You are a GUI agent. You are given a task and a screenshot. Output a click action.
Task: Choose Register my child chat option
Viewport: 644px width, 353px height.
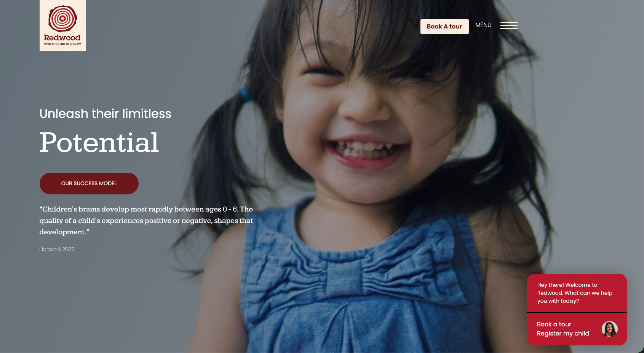click(x=563, y=333)
